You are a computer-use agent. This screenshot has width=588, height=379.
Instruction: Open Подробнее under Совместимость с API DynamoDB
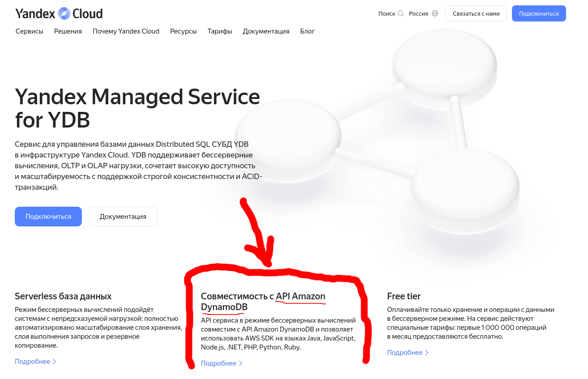tap(222, 363)
